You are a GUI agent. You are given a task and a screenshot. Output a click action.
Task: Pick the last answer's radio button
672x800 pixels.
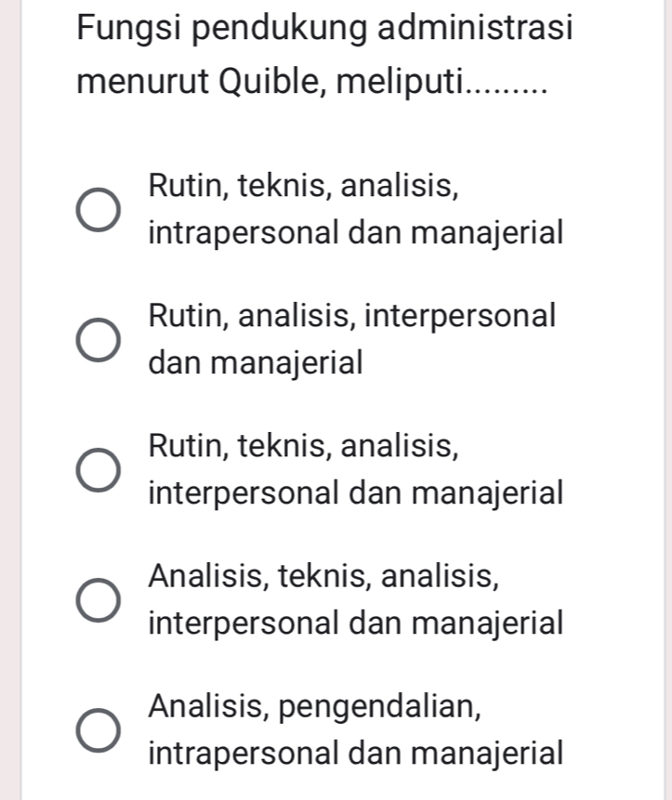tap(99, 729)
